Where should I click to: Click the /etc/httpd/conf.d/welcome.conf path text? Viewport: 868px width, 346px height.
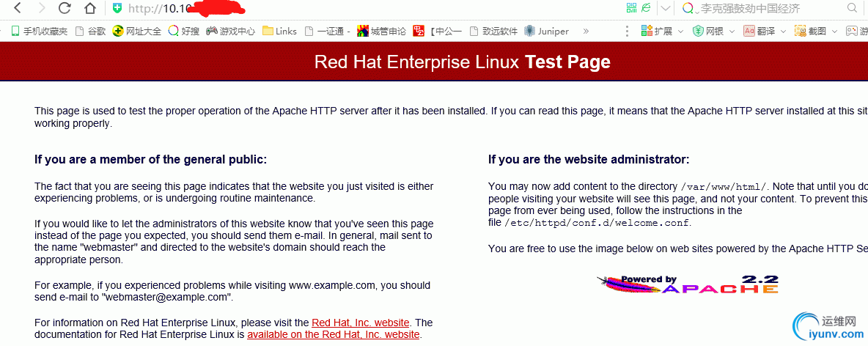(x=597, y=223)
